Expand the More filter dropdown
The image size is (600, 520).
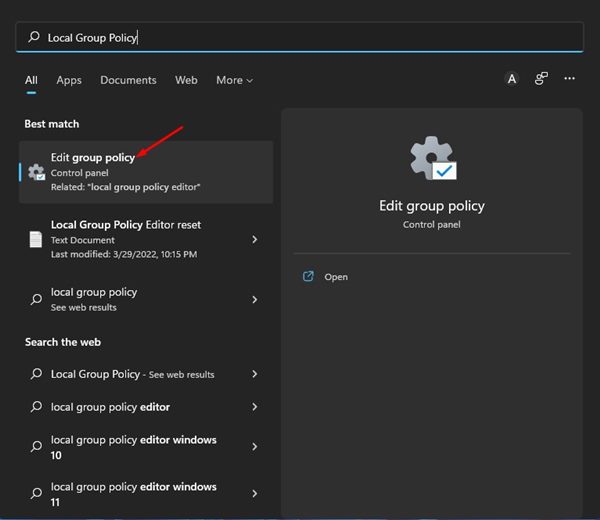point(234,80)
